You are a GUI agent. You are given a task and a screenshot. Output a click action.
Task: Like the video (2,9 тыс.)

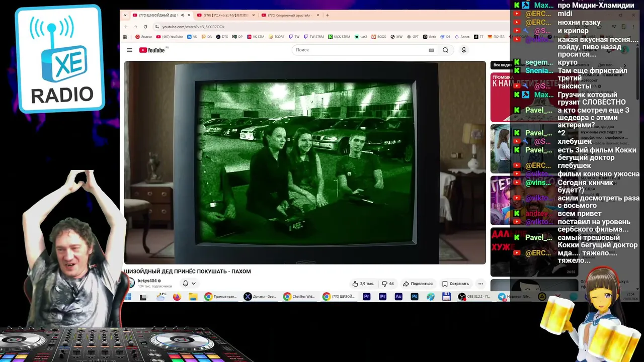click(363, 284)
